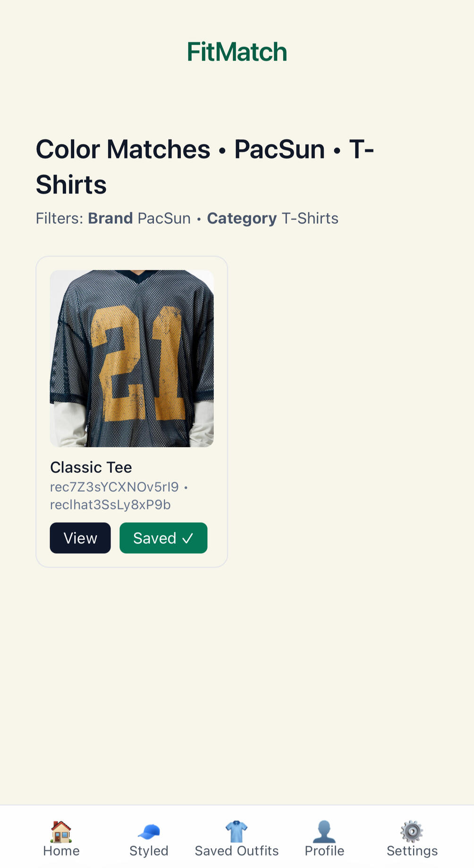The image size is (474, 868).
Task: Tap the Home house icon
Action: 61,831
